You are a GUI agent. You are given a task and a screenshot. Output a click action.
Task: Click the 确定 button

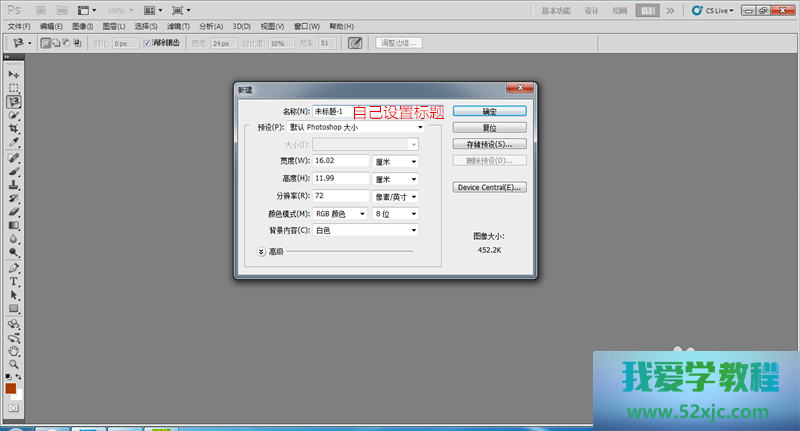tap(489, 111)
